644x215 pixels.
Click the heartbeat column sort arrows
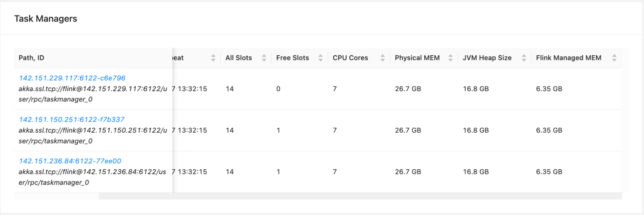click(213, 58)
